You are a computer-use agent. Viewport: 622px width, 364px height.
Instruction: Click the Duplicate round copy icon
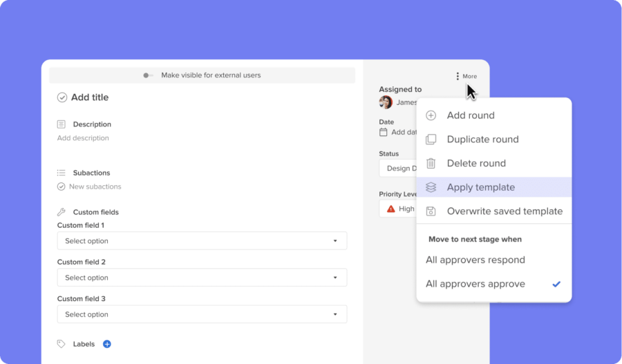[431, 140]
